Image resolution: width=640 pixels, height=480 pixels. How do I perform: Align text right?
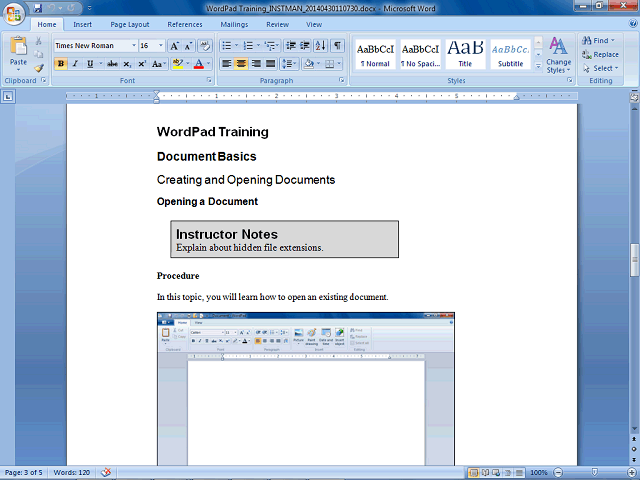[x=256, y=64]
